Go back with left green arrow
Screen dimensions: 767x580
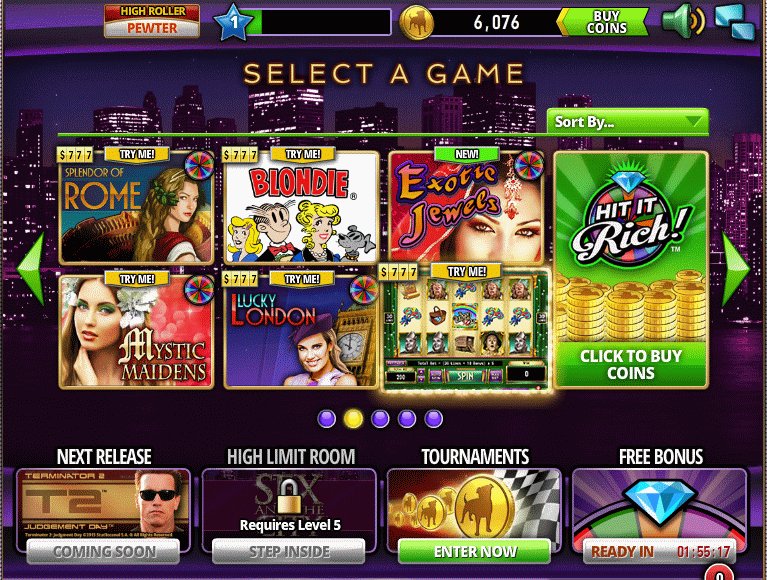click(x=31, y=268)
